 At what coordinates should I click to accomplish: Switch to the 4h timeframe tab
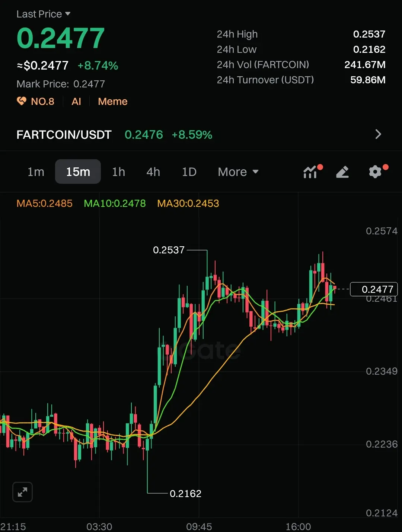[x=153, y=172]
